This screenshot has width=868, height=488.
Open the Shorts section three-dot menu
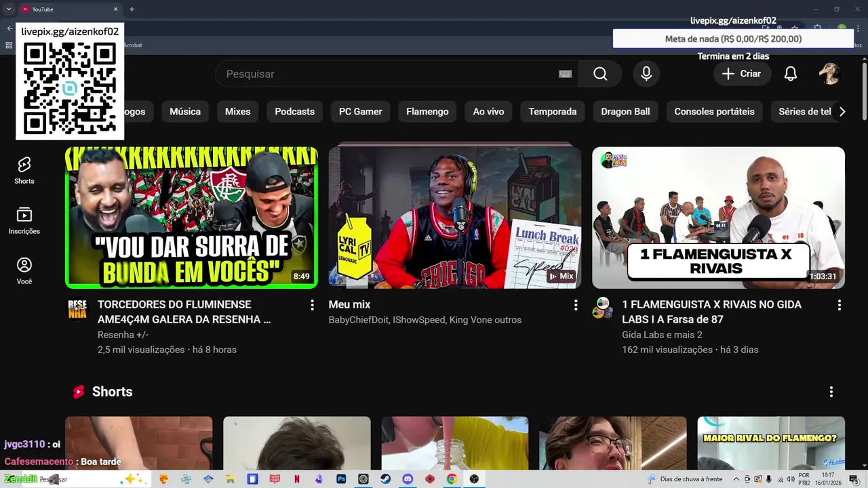(x=831, y=392)
